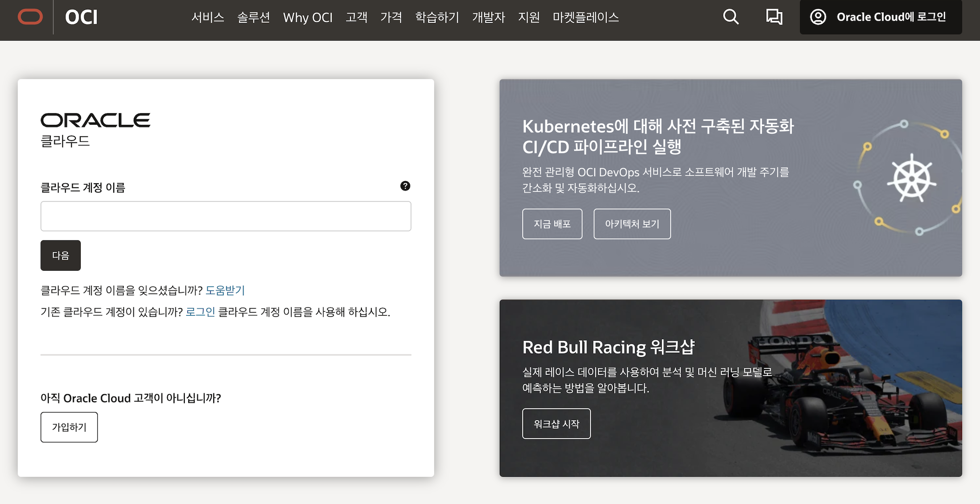Click the 지금 배포 button
The width and height of the screenshot is (980, 504).
(x=552, y=224)
